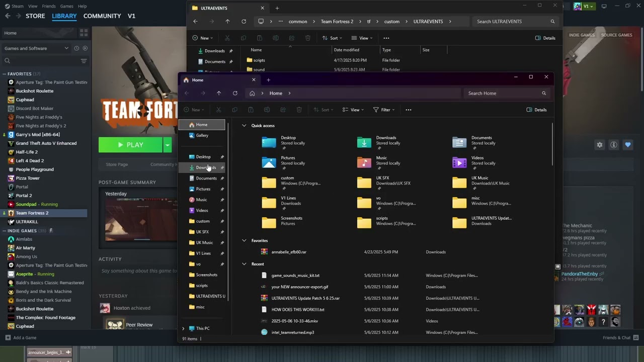This screenshot has width=644, height=362.
Task: Switch to the COMMUNITY tab in Steam
Action: [102, 16]
